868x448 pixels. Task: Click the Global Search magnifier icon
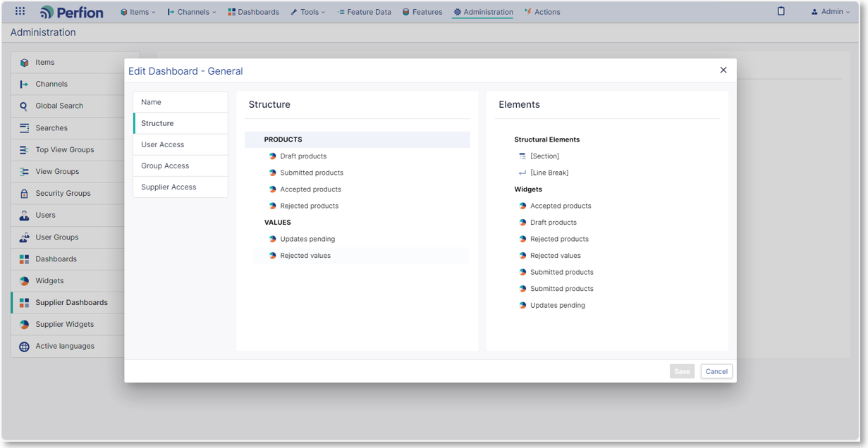click(x=24, y=106)
